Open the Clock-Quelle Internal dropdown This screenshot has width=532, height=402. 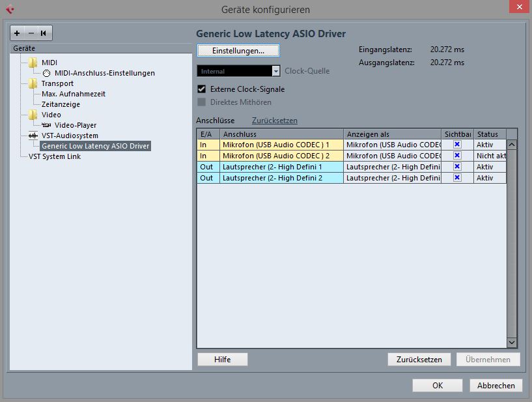tap(238, 71)
